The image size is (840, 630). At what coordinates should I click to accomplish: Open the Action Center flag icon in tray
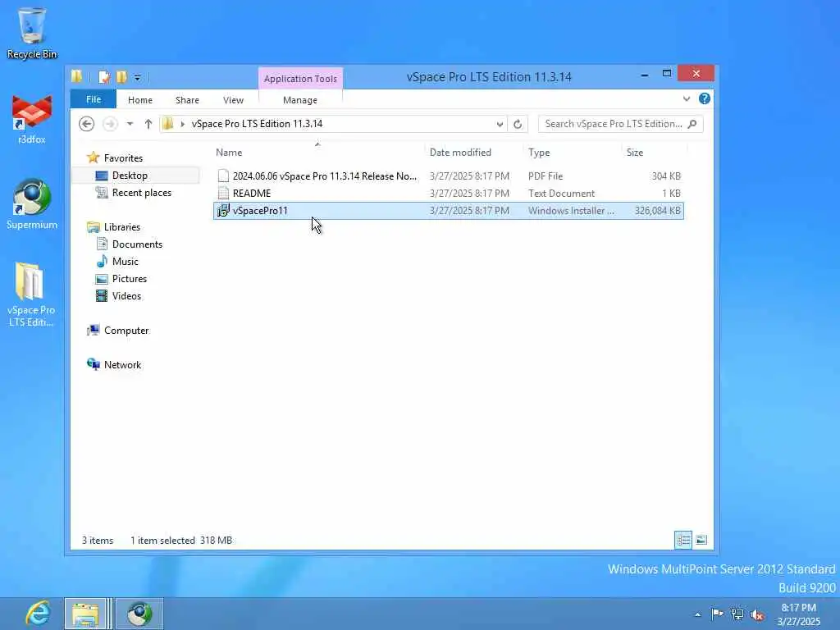pyautogui.click(x=717, y=614)
